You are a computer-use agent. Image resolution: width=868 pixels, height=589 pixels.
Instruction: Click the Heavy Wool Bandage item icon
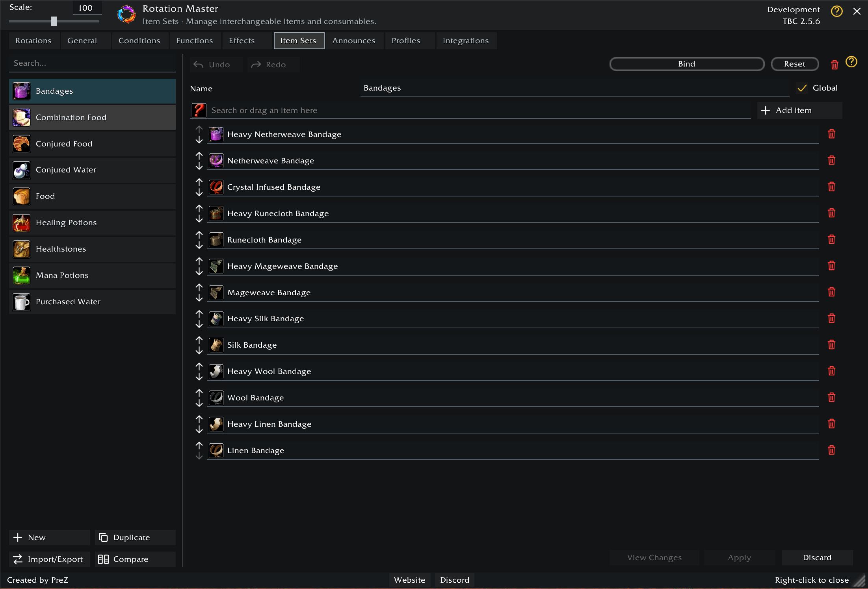(216, 371)
